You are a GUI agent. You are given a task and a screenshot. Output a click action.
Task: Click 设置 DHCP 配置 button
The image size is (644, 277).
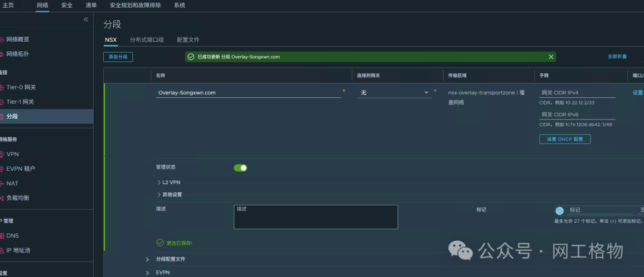(x=565, y=139)
